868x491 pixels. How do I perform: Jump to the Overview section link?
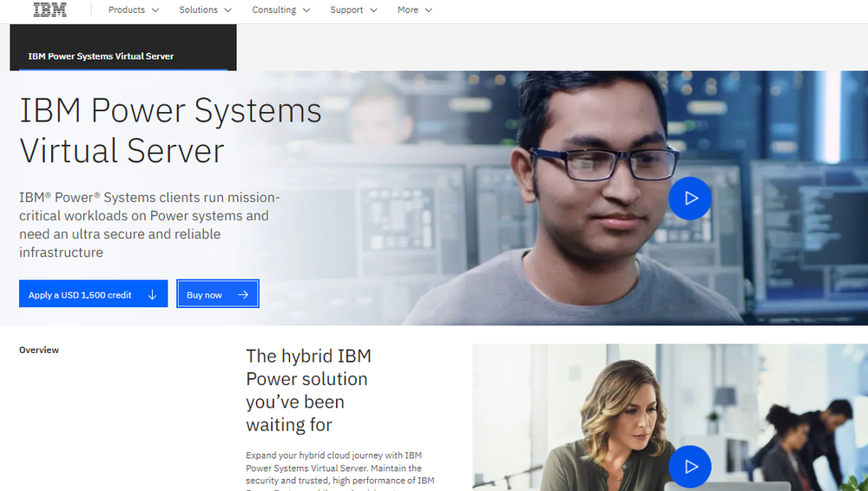click(x=39, y=350)
